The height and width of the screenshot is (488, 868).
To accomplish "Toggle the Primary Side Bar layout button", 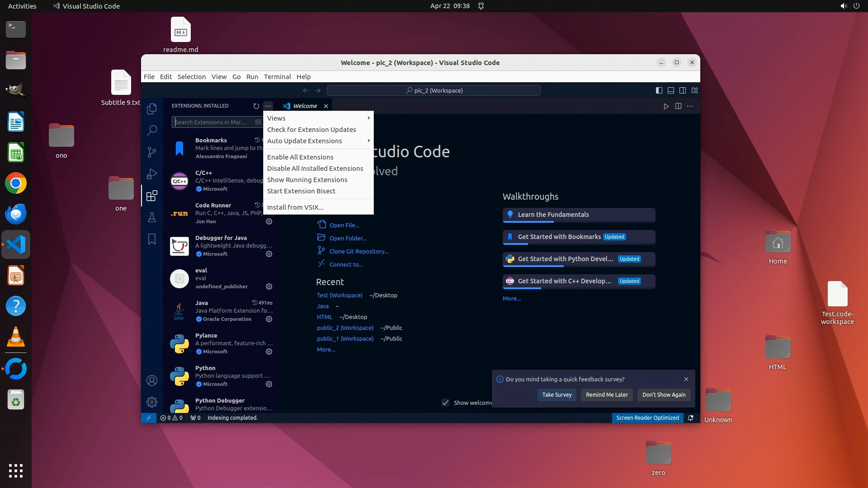I will pos(659,90).
